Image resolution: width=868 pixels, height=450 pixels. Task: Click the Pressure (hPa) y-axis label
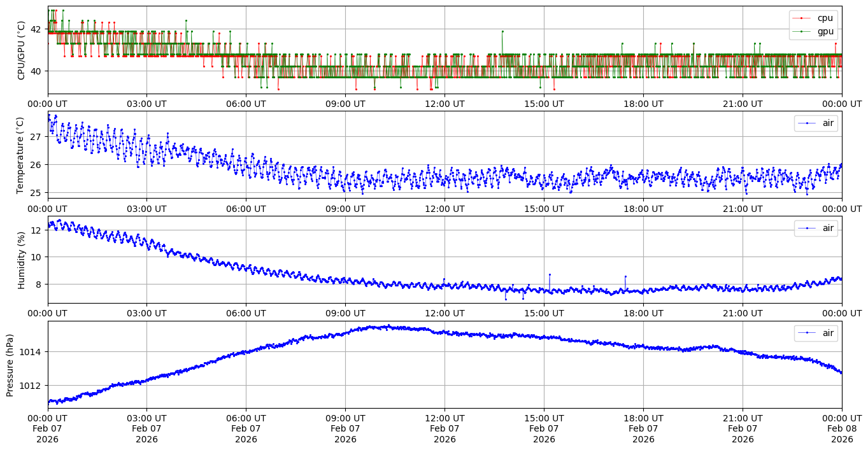coord(10,365)
